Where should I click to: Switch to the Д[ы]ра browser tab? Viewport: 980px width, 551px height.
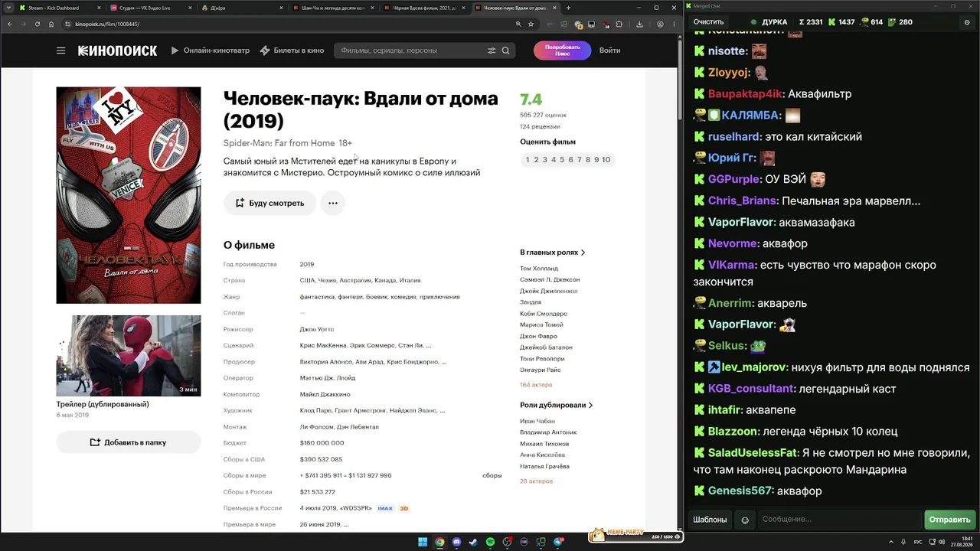[241, 8]
